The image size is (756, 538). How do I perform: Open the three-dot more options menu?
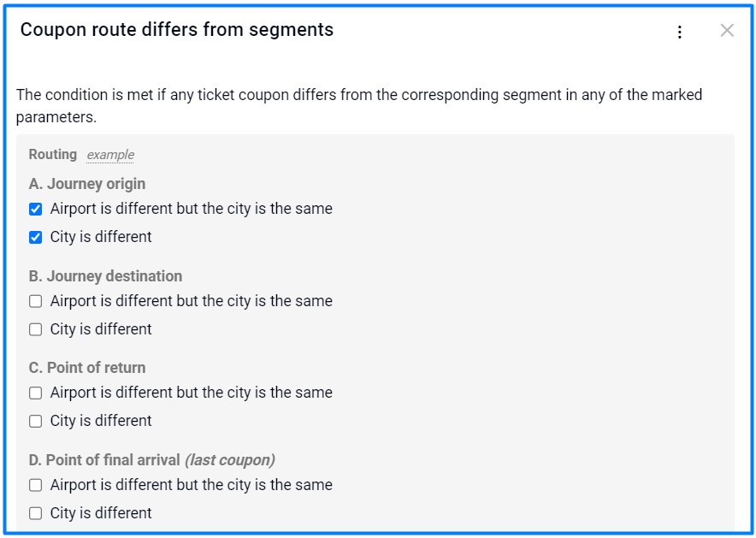click(x=680, y=33)
